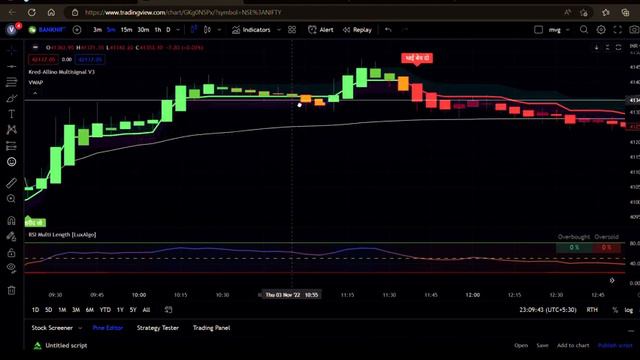Open the prediction and measurement tools
The height and width of the screenshot is (360, 640).
click(11, 146)
